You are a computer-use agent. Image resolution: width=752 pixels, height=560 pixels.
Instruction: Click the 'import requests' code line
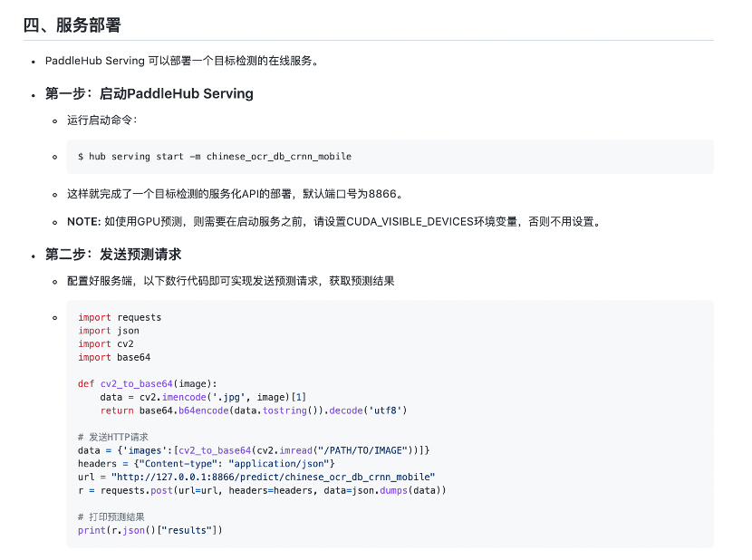click(x=120, y=317)
